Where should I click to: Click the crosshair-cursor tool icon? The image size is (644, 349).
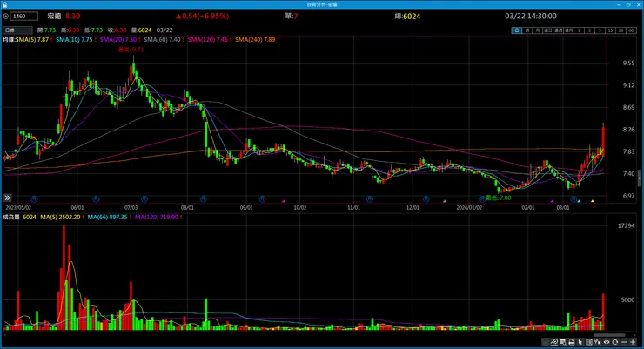(x=598, y=342)
